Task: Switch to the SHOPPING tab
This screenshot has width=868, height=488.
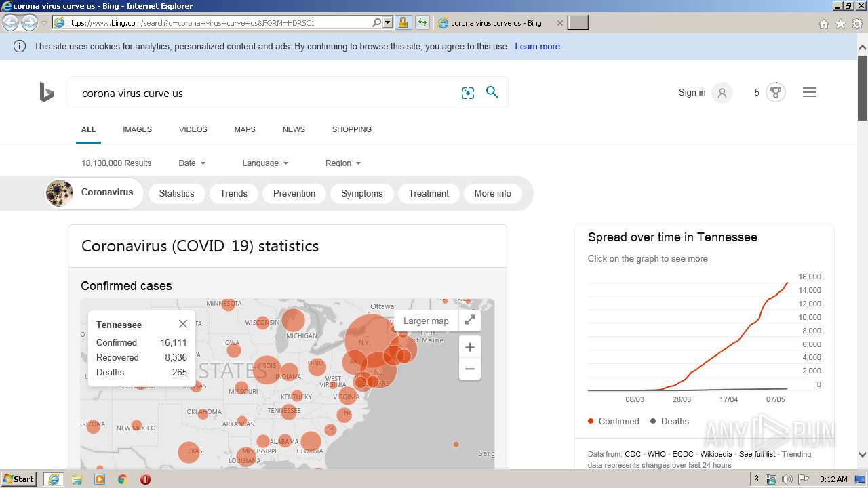Action: (352, 129)
